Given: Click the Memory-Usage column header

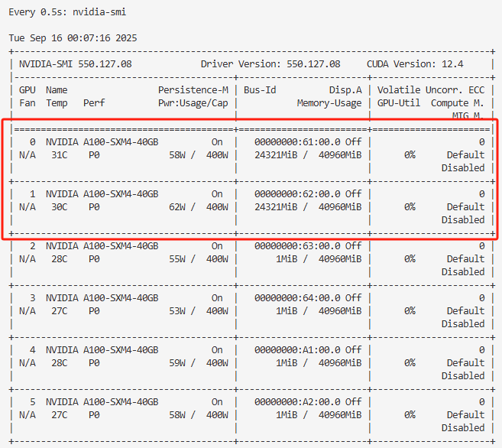Looking at the screenshot, I should [329, 103].
